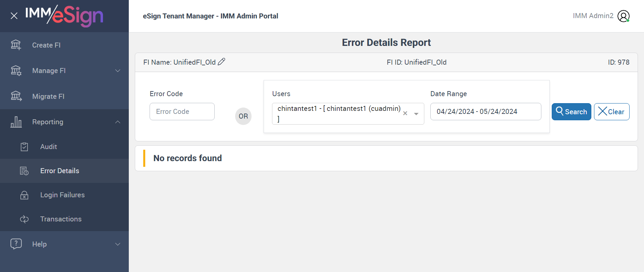Viewport: 644px width, 272px height.
Task: Click the Reporting bar chart icon
Action: pos(16,122)
